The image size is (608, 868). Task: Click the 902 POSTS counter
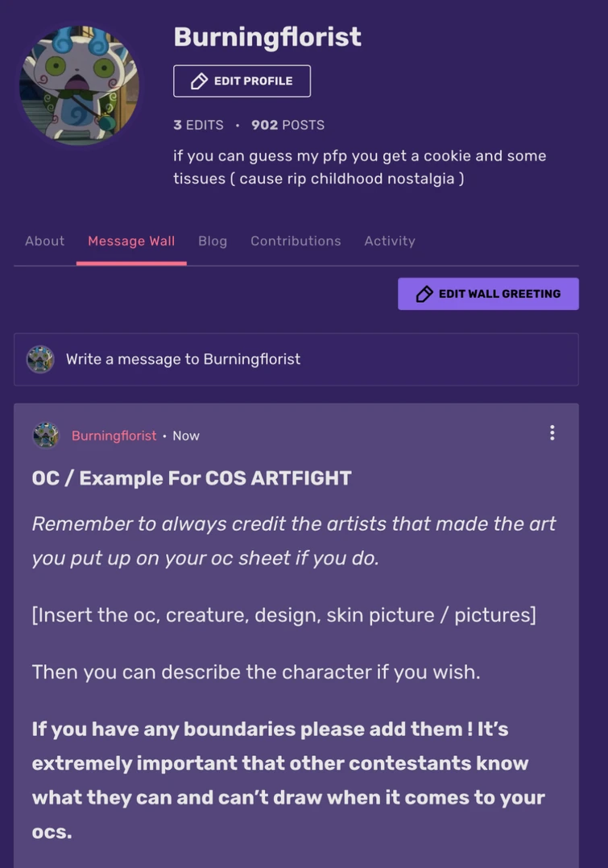coord(287,125)
